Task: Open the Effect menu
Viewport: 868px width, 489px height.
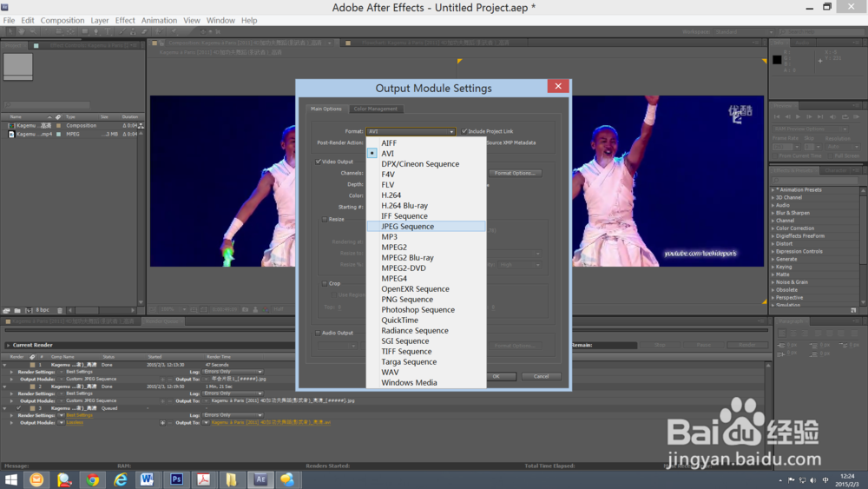Action: pyautogui.click(x=125, y=21)
